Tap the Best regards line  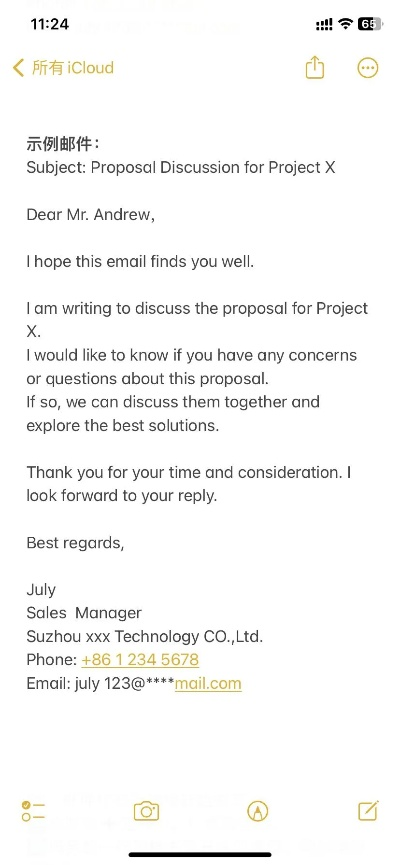[x=76, y=543]
